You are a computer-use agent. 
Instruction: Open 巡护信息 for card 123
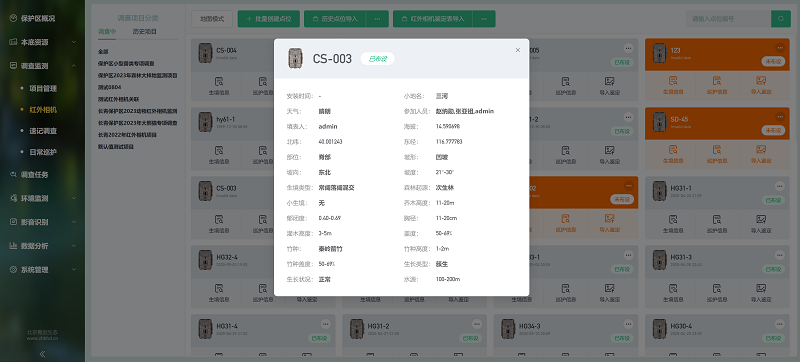coord(717,86)
